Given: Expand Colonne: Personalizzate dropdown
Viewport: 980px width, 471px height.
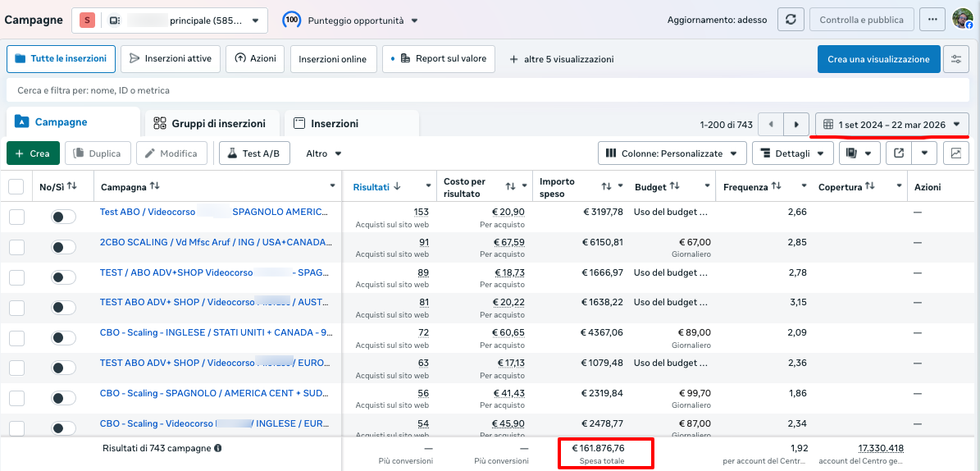Looking at the screenshot, I should 672,153.
